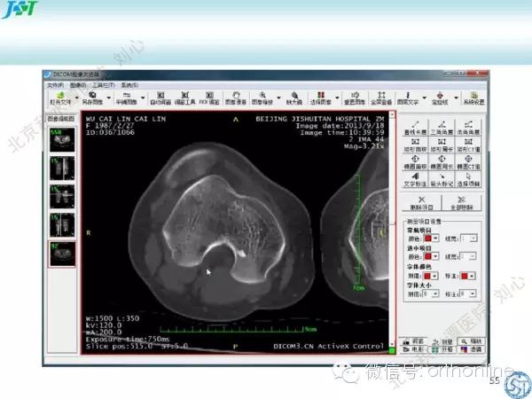Screen dimensions: 532x399
Task: Click the fullscreen view (全屏查看) icon
Action: pos(381,98)
